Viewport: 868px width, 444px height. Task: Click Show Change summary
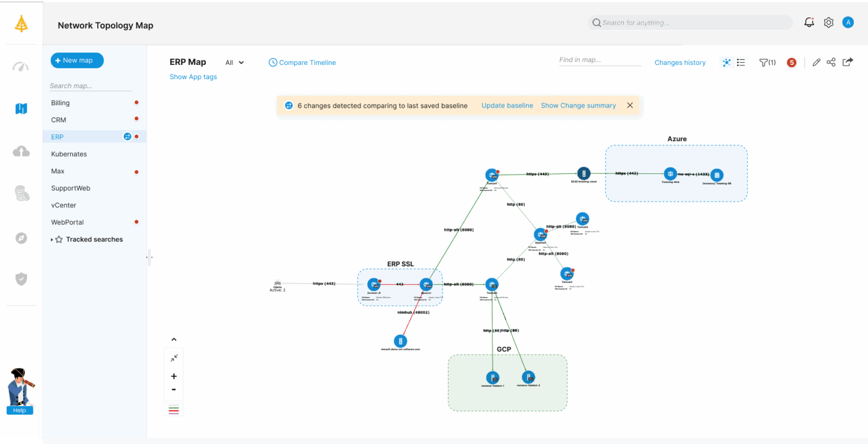[x=578, y=106]
